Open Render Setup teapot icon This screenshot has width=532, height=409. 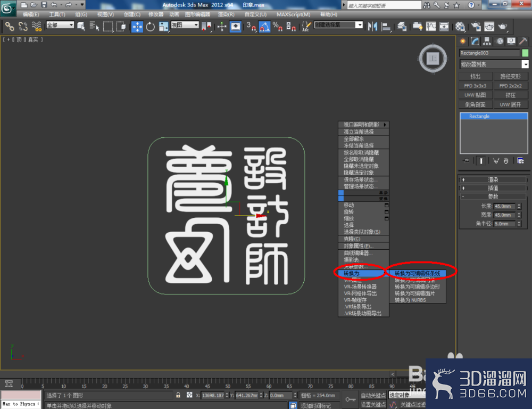click(476, 27)
